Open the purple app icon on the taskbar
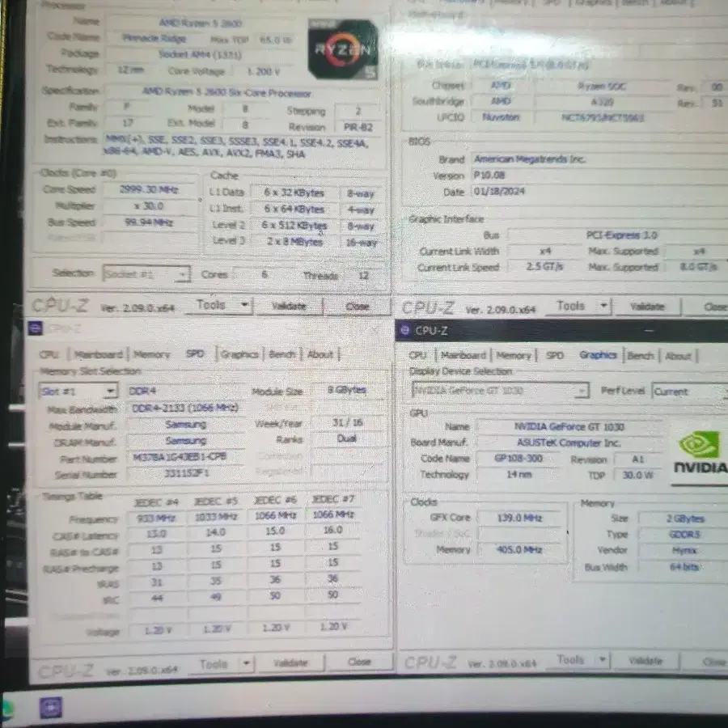Viewport: 728px width, 728px height. tap(51, 708)
